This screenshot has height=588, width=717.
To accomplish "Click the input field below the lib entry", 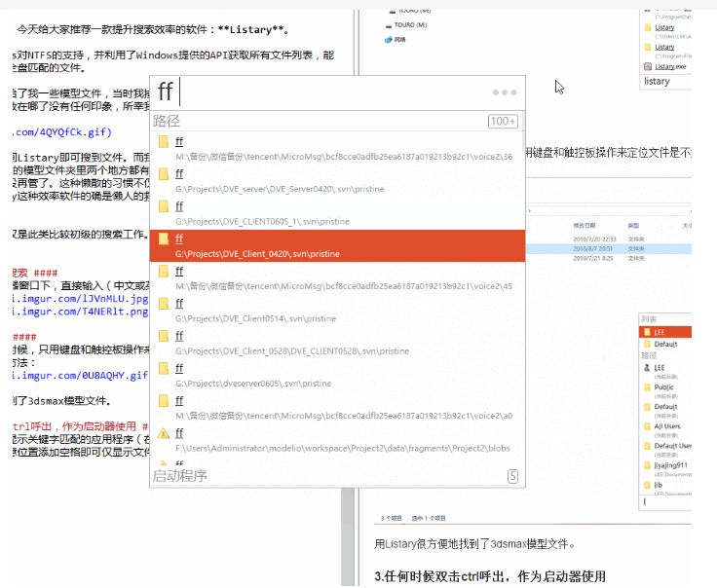I will [x=665, y=502].
